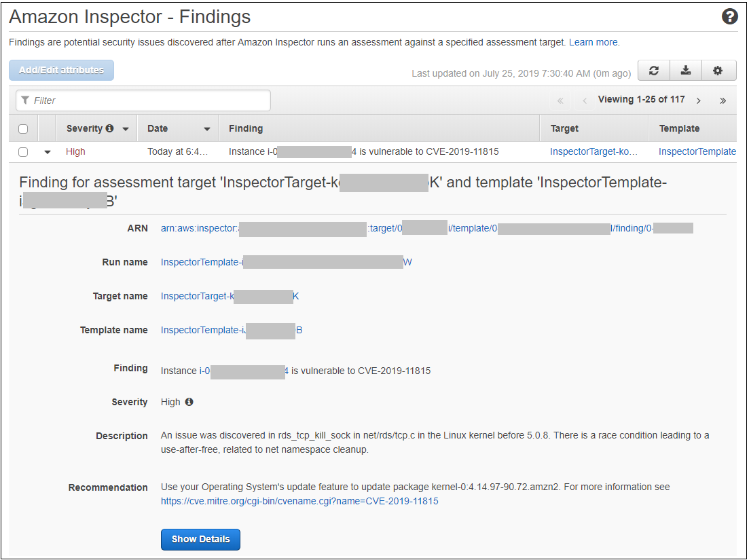The width and height of the screenshot is (749, 560).
Task: Click 'Amazon Inspector - Findings' page title
Action: [x=130, y=17]
